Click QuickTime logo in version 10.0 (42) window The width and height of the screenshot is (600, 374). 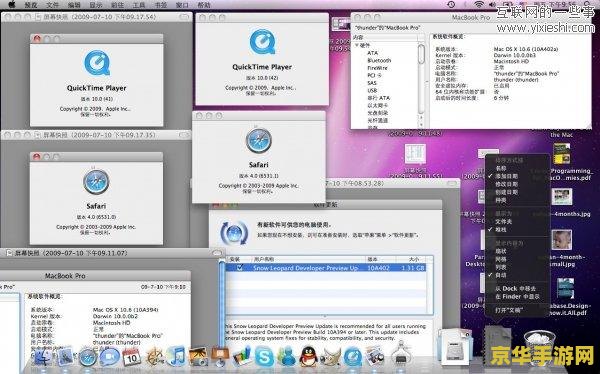click(262, 42)
